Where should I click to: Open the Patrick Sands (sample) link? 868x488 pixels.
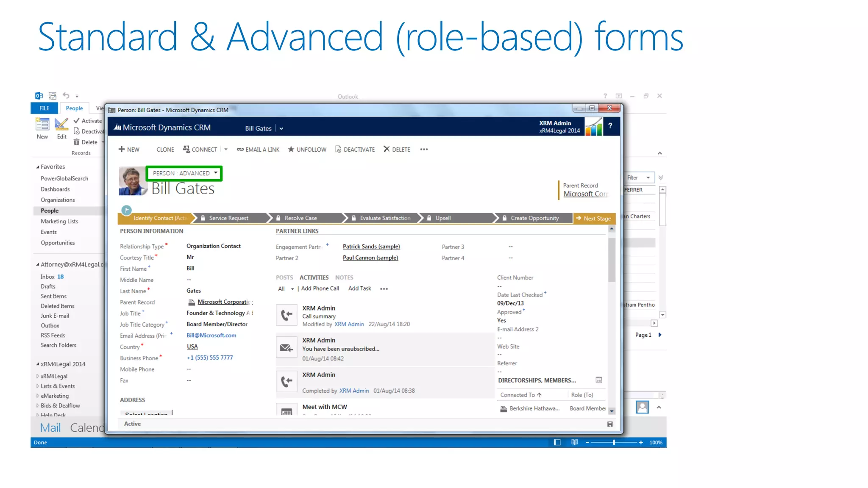coord(371,247)
